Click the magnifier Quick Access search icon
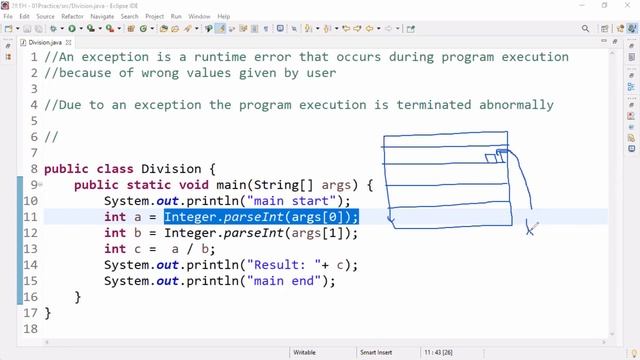 click(585, 29)
